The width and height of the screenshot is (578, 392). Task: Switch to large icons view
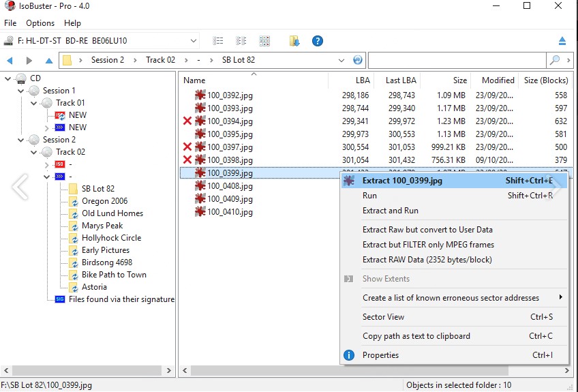coord(264,41)
